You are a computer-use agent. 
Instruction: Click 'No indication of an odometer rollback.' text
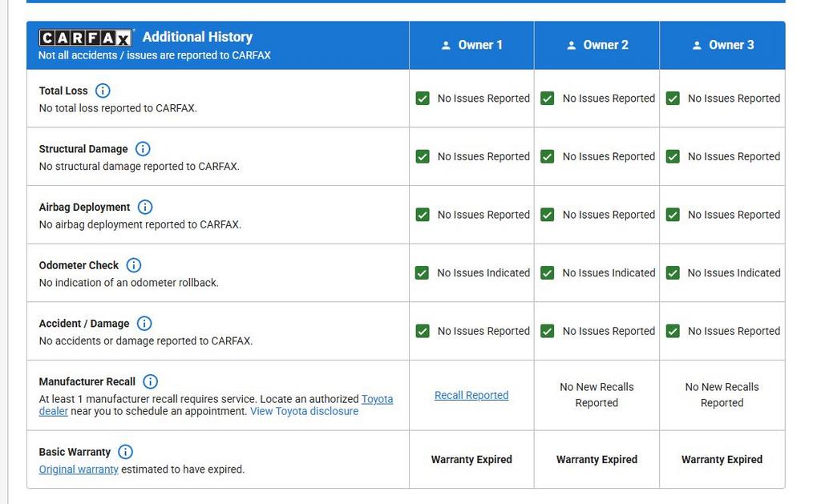click(x=129, y=283)
